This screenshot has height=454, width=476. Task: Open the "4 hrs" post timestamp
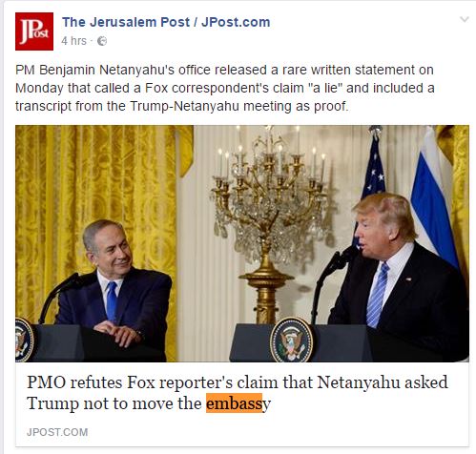pos(73,41)
